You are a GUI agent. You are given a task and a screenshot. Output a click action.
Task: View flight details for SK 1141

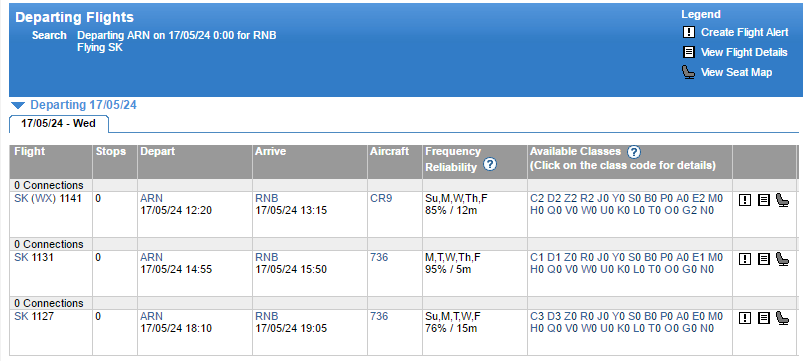point(763,200)
